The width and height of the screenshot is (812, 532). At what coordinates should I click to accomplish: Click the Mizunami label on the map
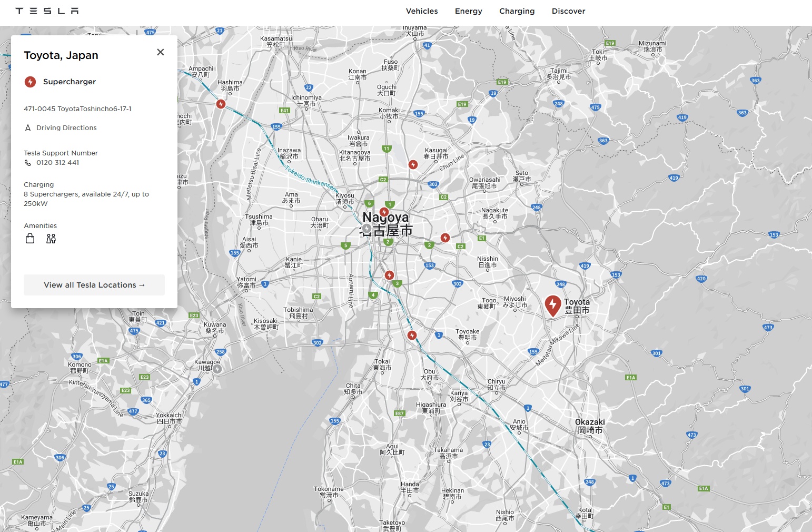tap(652, 46)
